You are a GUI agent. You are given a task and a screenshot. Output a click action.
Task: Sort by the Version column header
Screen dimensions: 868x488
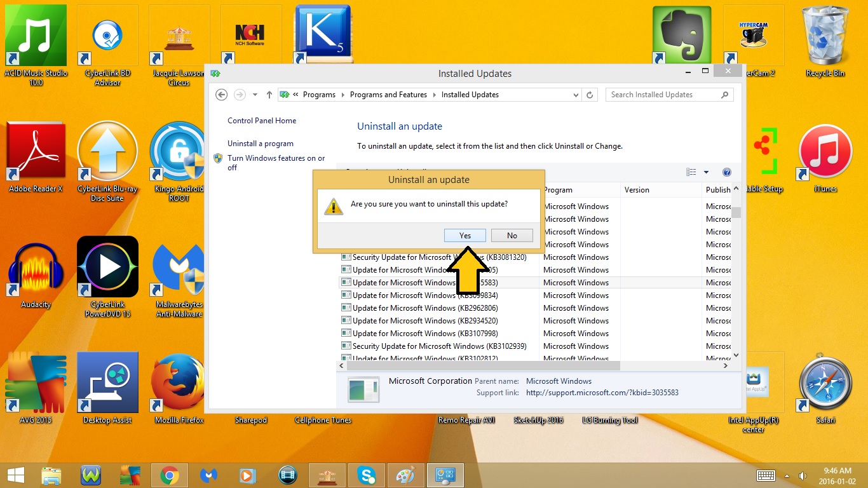(661, 190)
